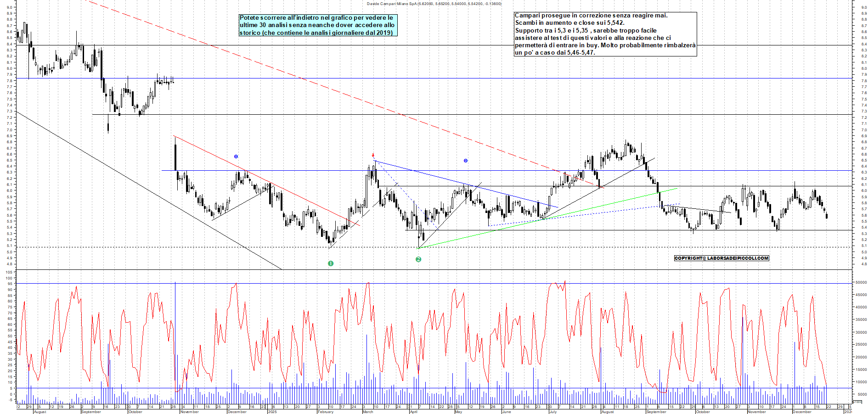868x414 pixels.
Task: Select the July label on the time axis
Action: pyautogui.click(x=553, y=412)
